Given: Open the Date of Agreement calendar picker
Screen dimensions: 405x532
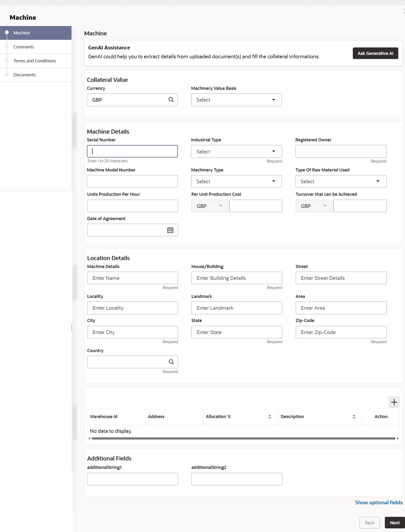Looking at the screenshot, I should pyautogui.click(x=170, y=230).
